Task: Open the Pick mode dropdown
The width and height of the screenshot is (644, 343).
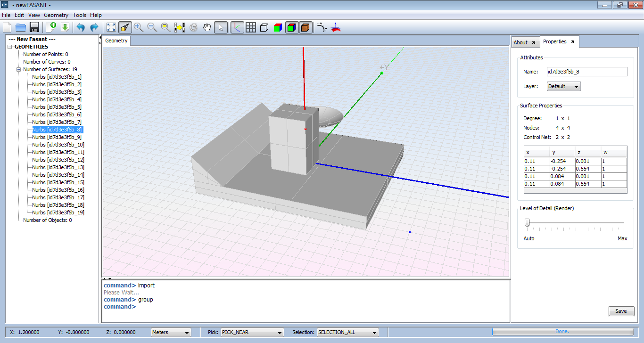Action: (x=252, y=332)
